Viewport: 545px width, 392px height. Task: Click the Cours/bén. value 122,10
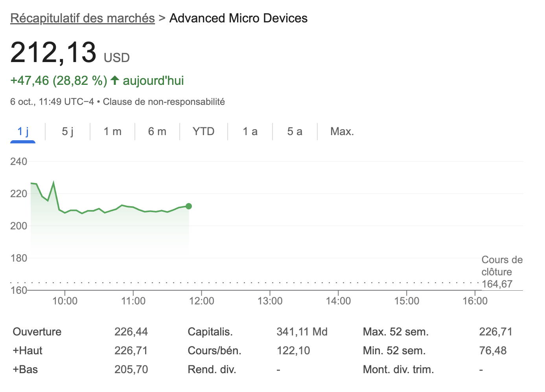tap(293, 351)
